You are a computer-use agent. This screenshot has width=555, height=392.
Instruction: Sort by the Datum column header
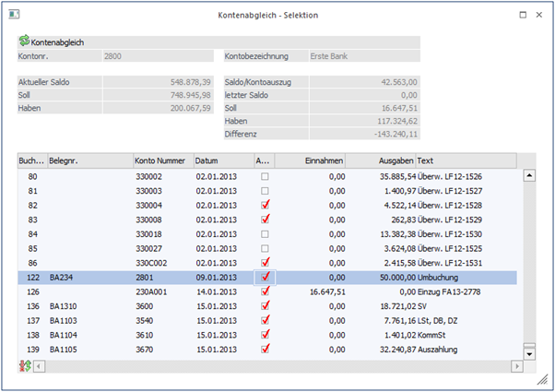[x=221, y=160]
